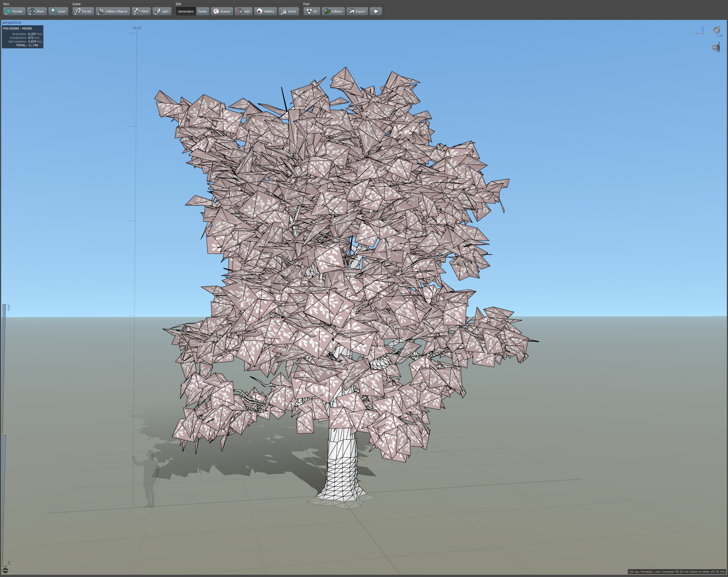Click the Add generator button
Screen dimensions: 728x577
coord(244,11)
